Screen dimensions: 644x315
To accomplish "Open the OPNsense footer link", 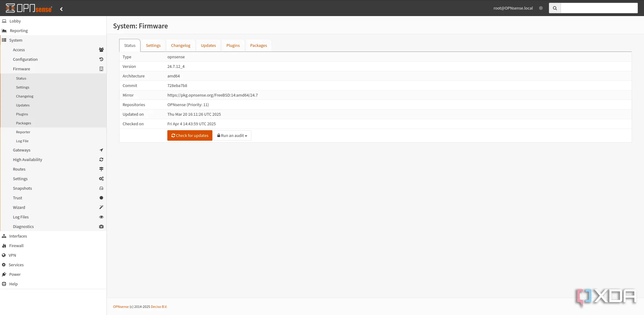I will point(121,307).
